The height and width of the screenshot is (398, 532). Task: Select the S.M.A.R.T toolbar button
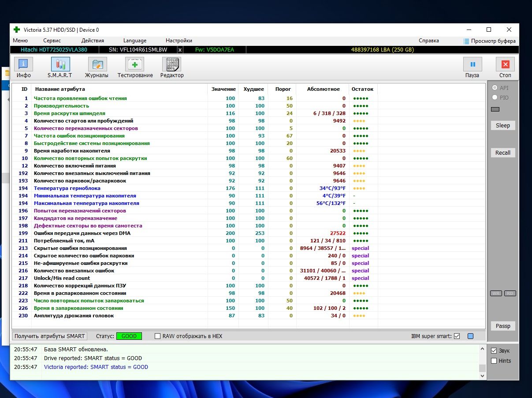[x=60, y=68]
